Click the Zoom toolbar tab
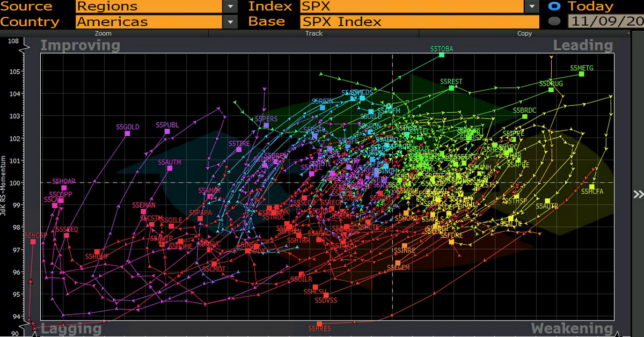The width and height of the screenshot is (644, 337). [x=103, y=33]
